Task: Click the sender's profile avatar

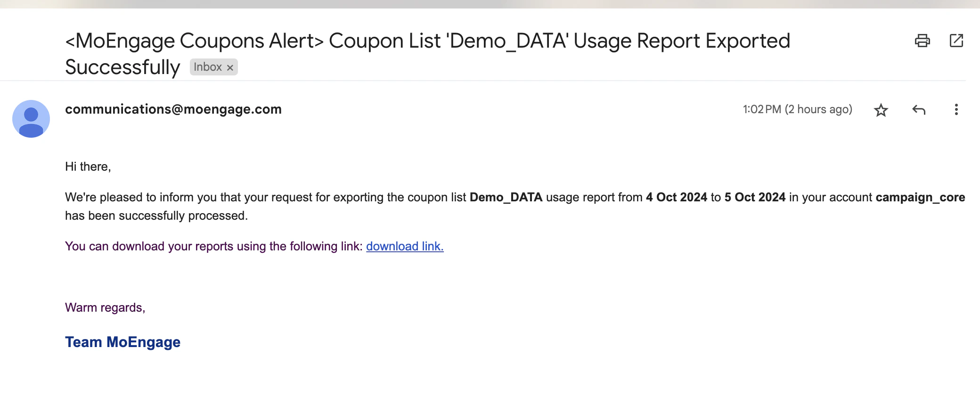Action: coord(31,119)
